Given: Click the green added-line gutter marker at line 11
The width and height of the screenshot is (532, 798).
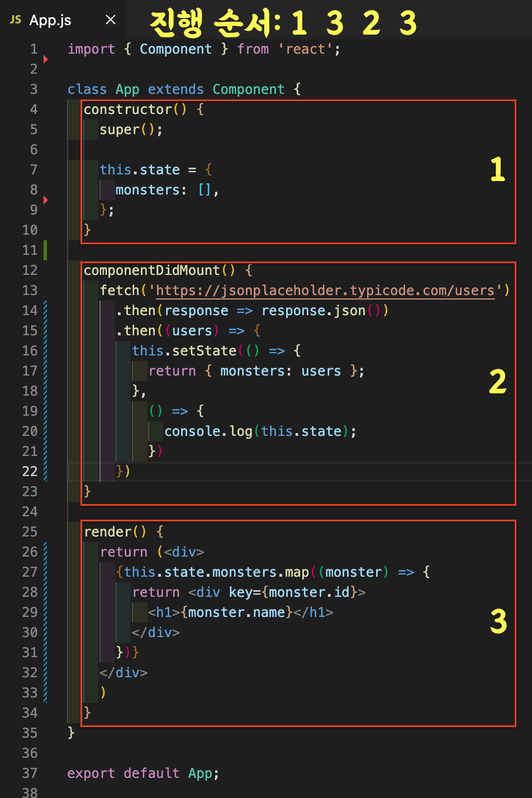Looking at the screenshot, I should (x=45, y=250).
